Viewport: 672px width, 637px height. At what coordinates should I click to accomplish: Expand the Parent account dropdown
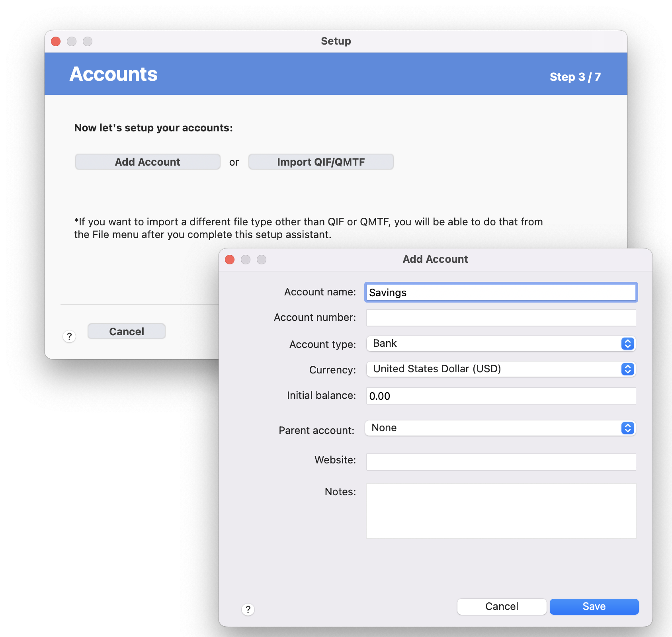[x=500, y=428]
